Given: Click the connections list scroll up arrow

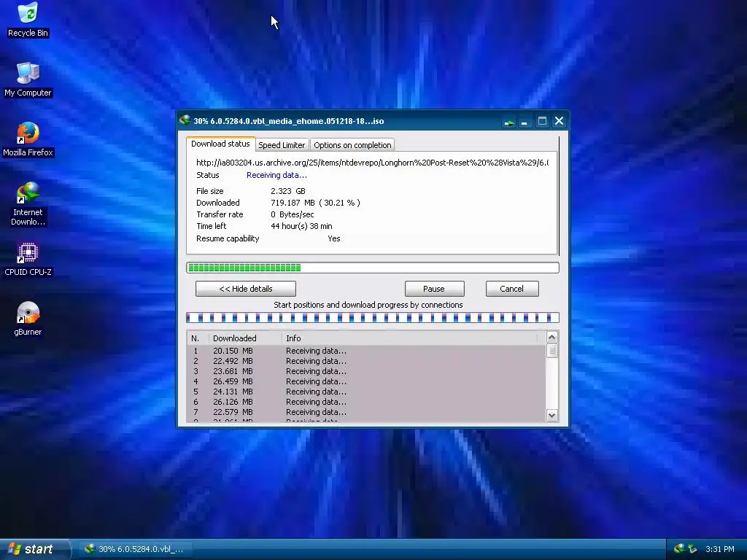Looking at the screenshot, I should click(551, 338).
